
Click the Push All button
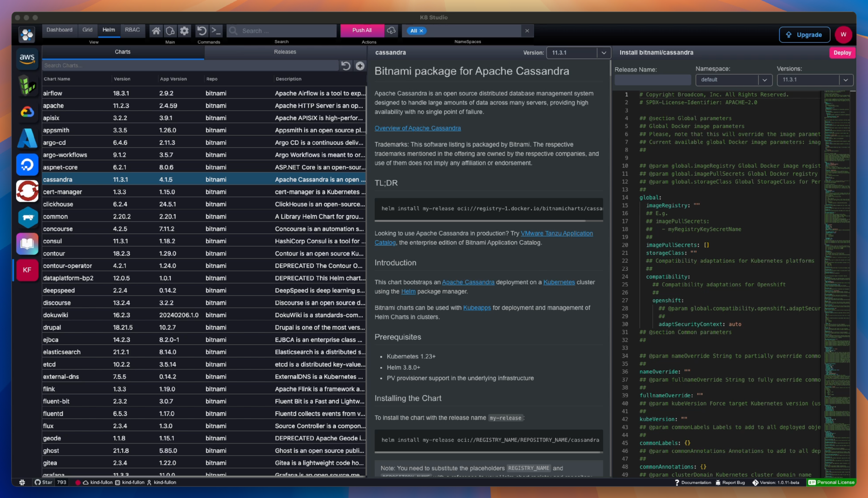tap(362, 30)
